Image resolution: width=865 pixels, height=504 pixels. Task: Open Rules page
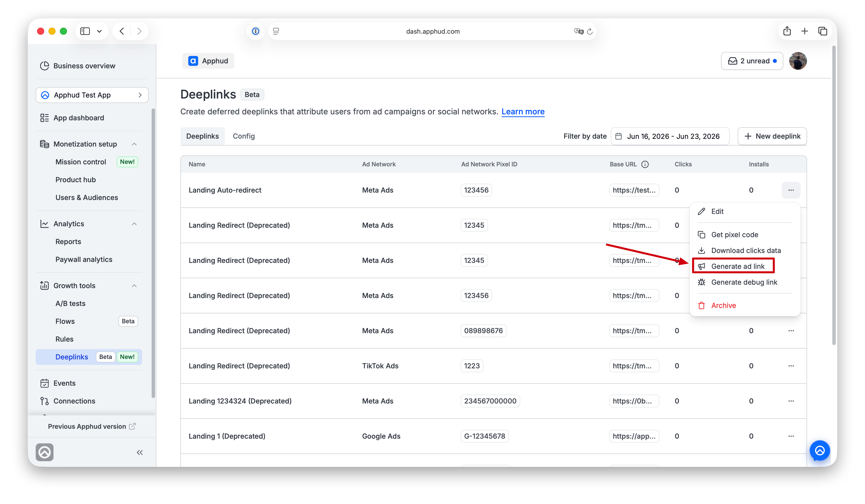click(x=64, y=339)
